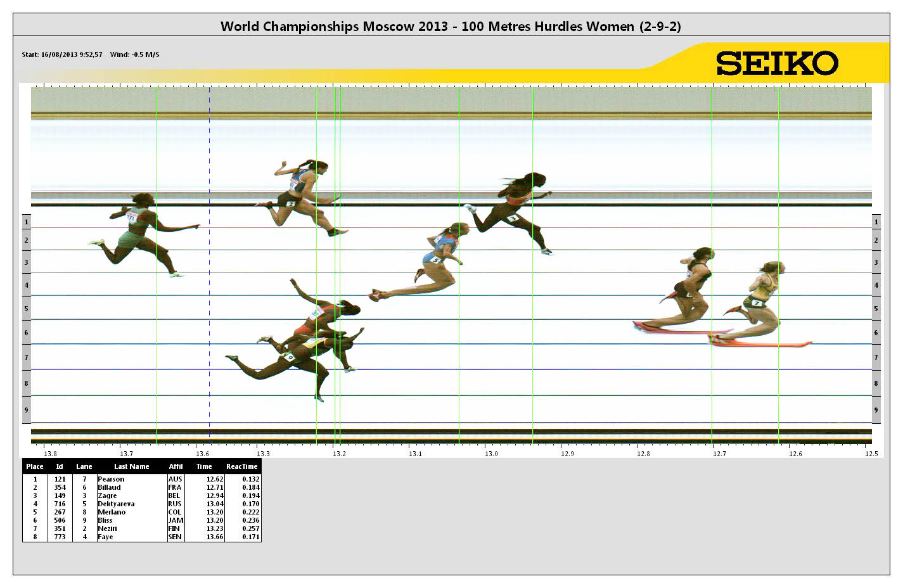Screen dimensions: 903x588
Task: Click the 12.62 time in results table
Action: 215,479
